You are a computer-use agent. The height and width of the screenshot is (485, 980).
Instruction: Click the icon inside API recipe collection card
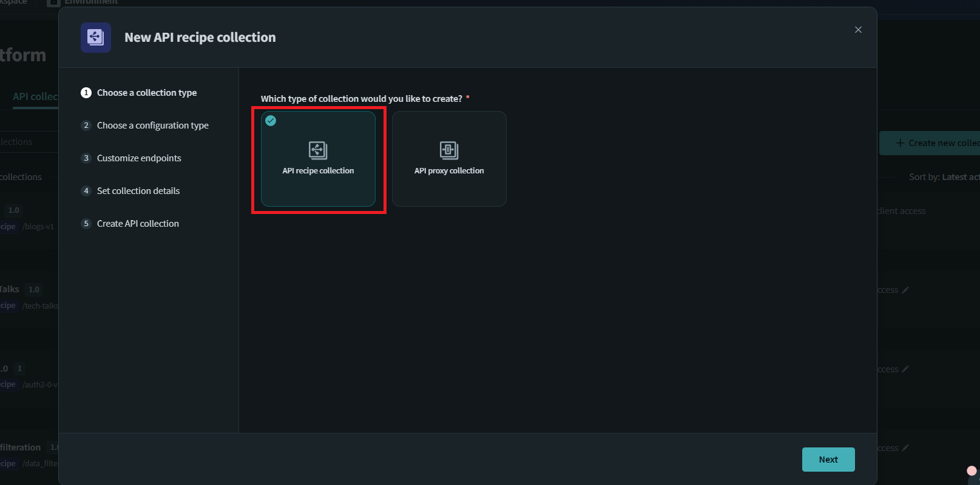(318, 150)
